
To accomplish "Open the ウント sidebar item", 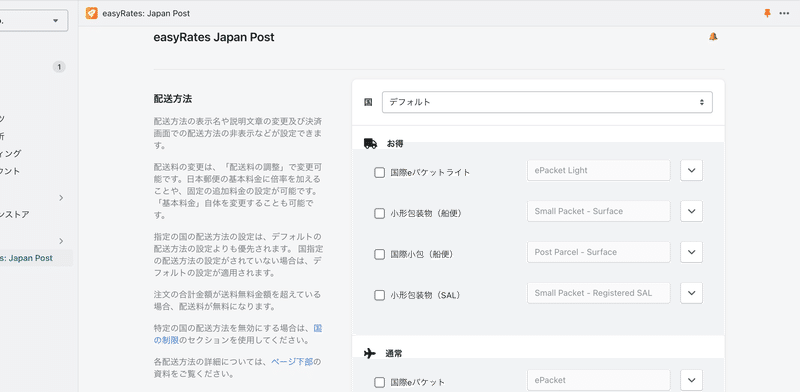I will (10, 172).
